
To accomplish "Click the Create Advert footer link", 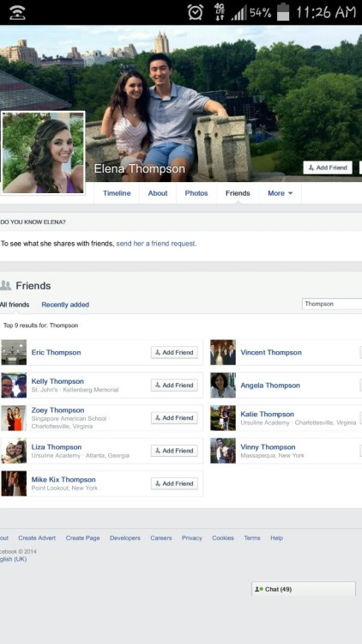I will tap(37, 538).
